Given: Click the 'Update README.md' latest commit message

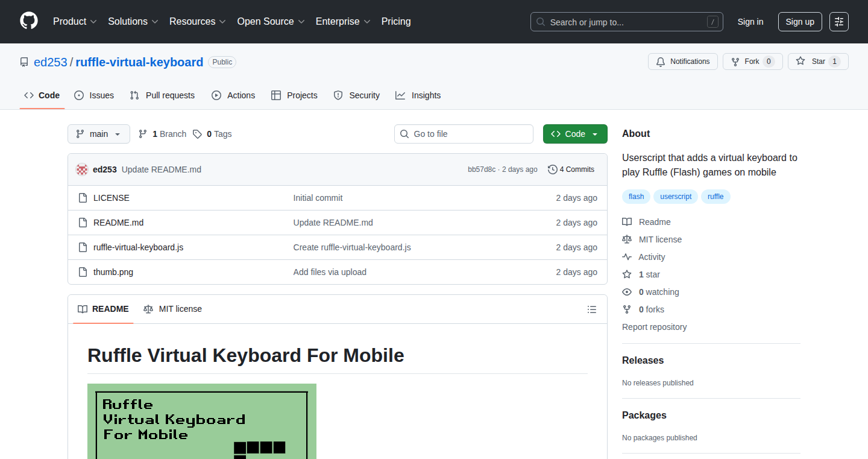Looking at the screenshot, I should pos(162,169).
